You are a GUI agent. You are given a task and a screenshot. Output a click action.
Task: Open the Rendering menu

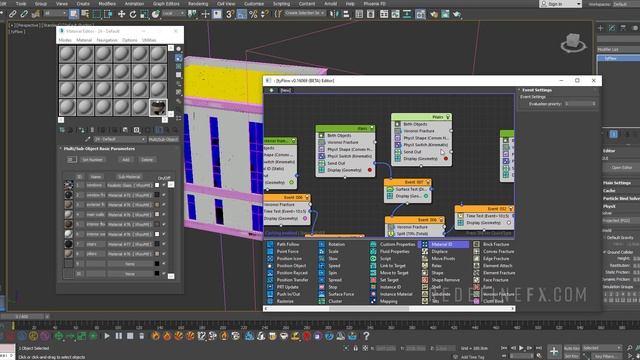click(198, 4)
